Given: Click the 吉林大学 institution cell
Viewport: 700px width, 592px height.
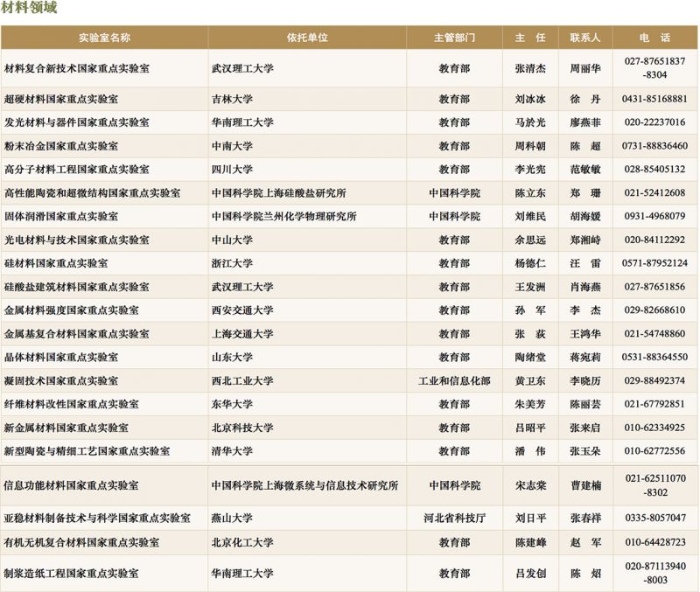Looking at the screenshot, I should (x=232, y=99).
